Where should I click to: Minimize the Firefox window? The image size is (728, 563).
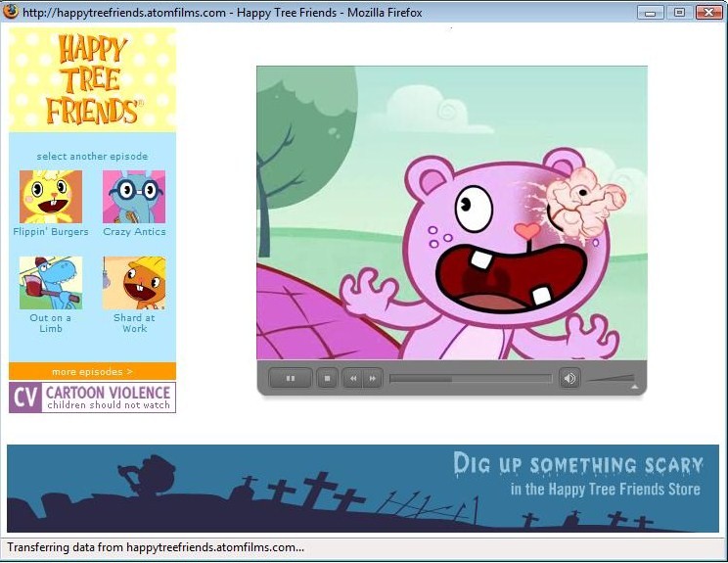point(650,12)
